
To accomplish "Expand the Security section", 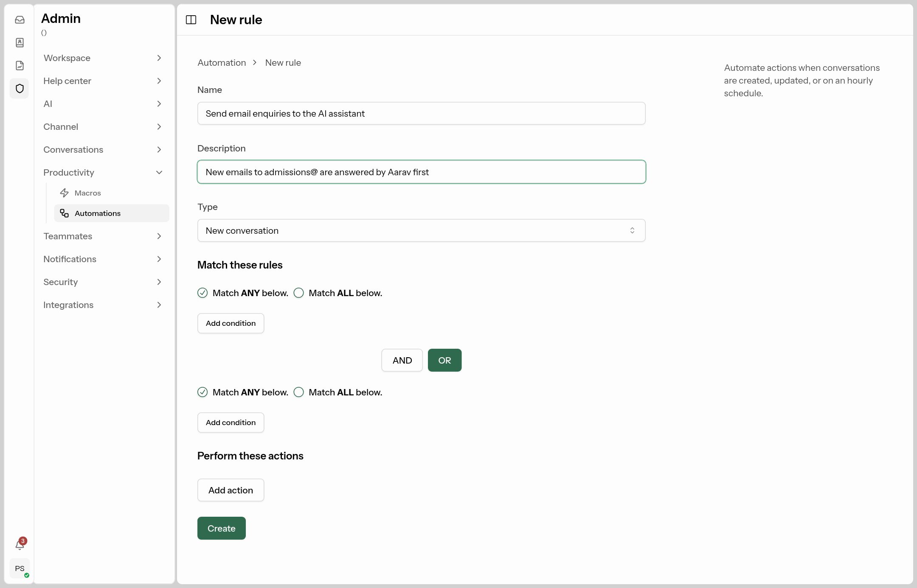I will pos(103,282).
